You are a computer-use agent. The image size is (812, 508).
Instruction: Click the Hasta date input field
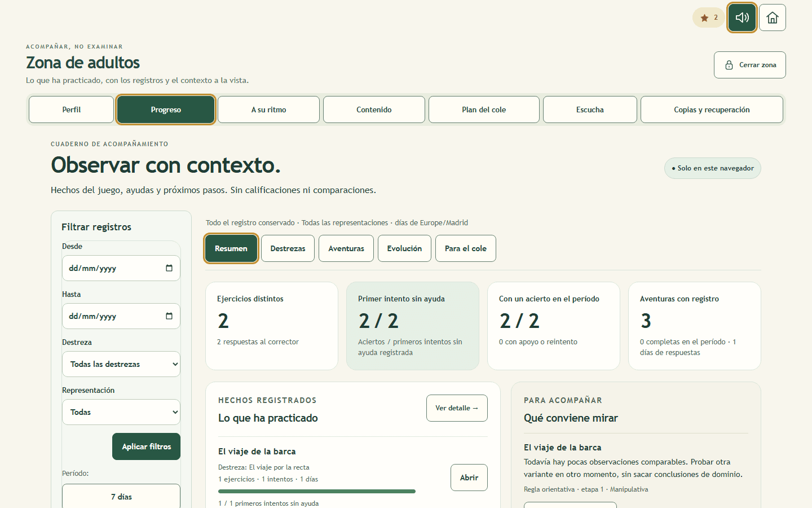[x=121, y=316]
